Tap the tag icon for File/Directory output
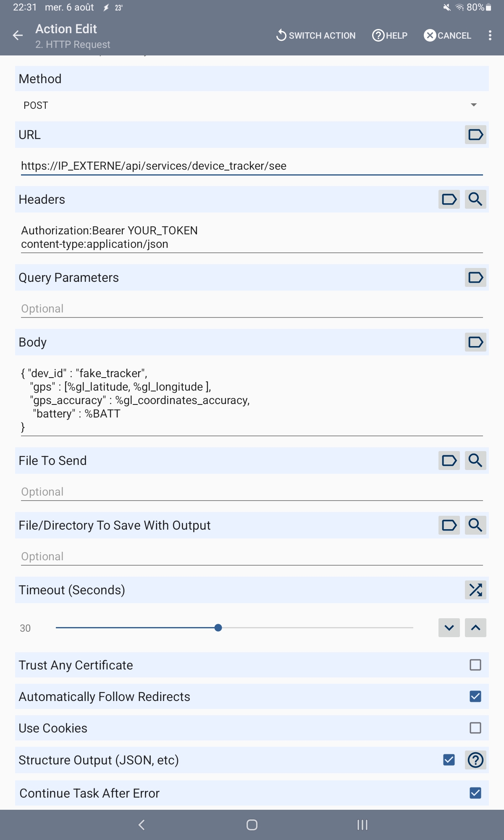The width and height of the screenshot is (504, 840). click(449, 525)
